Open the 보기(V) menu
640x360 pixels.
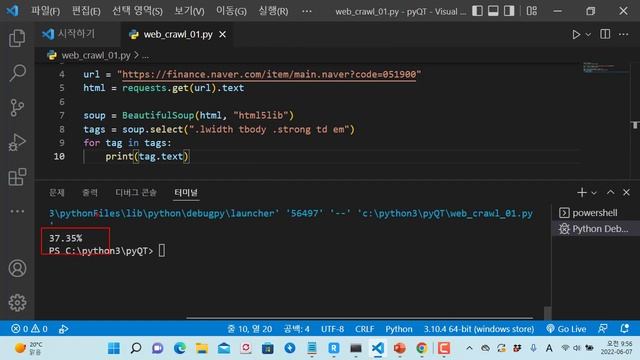(189, 11)
